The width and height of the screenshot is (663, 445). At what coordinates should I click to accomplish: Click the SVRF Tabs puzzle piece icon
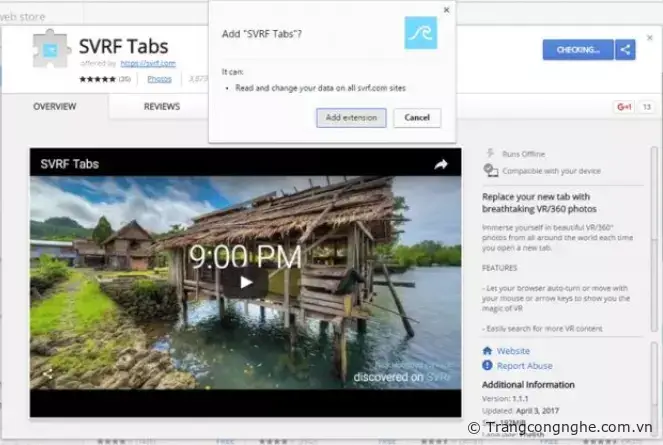(x=50, y=47)
